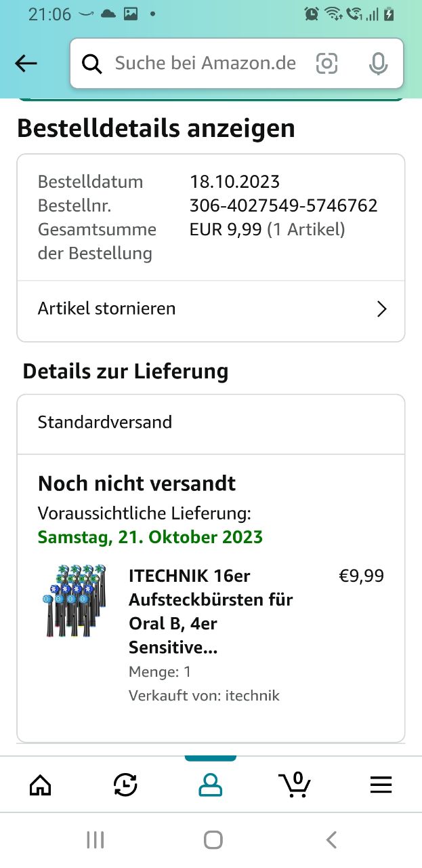Tap the order number 306-4027549-5746762
The image size is (422, 868).
[283, 205]
